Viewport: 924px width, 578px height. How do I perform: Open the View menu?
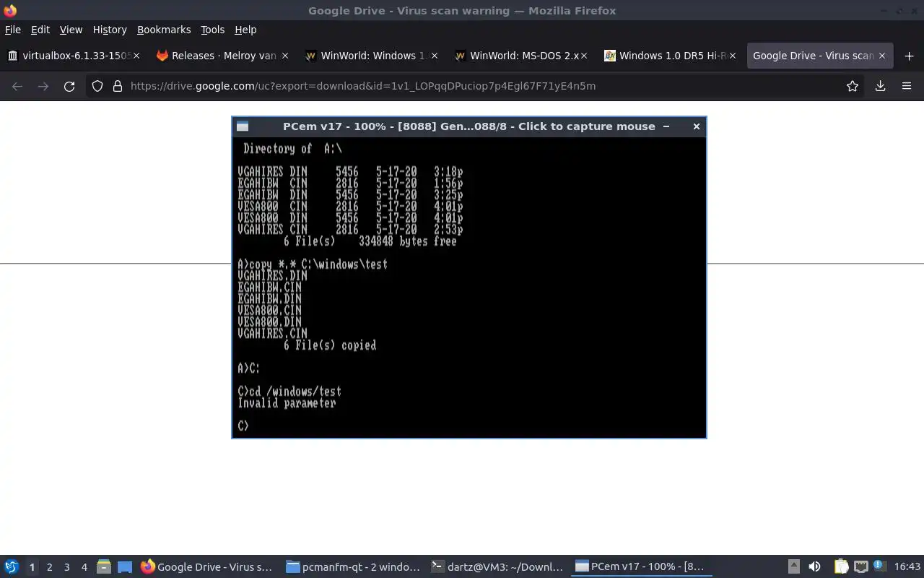pyautogui.click(x=71, y=30)
